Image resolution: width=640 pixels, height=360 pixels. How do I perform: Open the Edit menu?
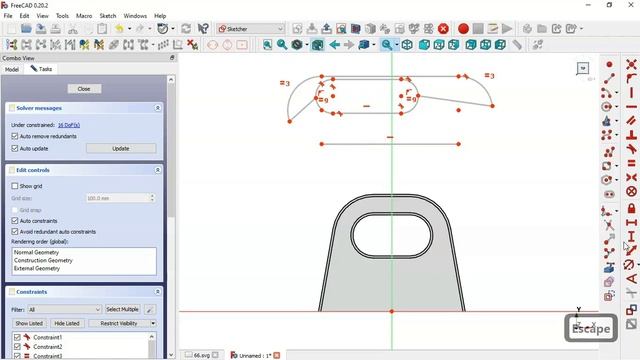[x=24, y=16]
